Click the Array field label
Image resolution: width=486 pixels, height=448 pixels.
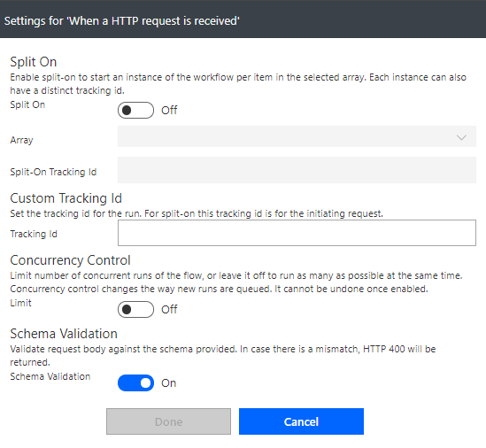(21, 140)
